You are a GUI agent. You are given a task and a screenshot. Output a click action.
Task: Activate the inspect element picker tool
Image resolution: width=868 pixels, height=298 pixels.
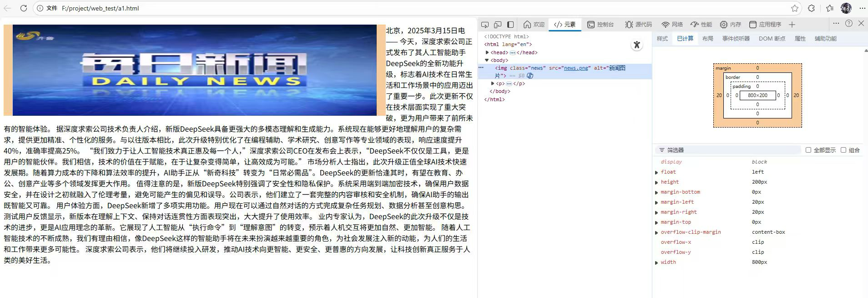point(485,25)
